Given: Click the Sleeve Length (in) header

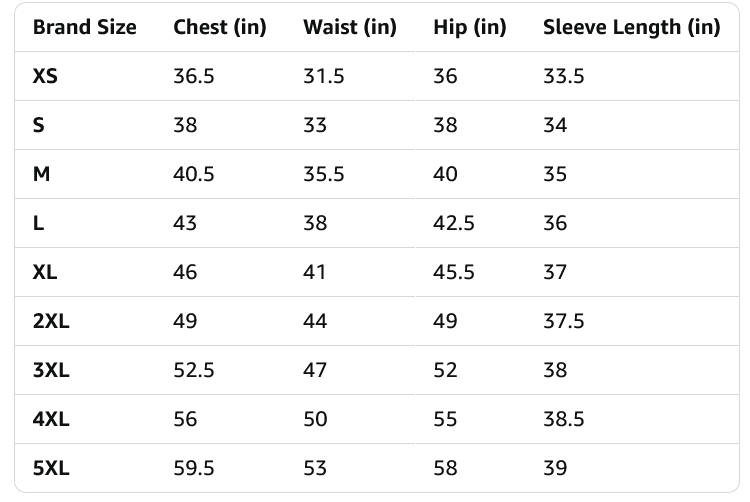Looking at the screenshot, I should 631,27.
